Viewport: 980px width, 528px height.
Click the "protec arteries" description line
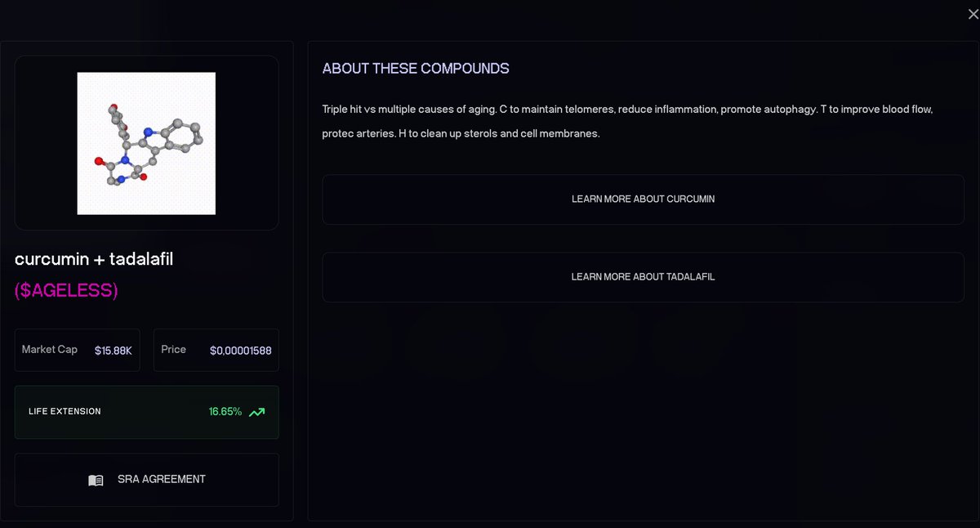click(x=461, y=134)
